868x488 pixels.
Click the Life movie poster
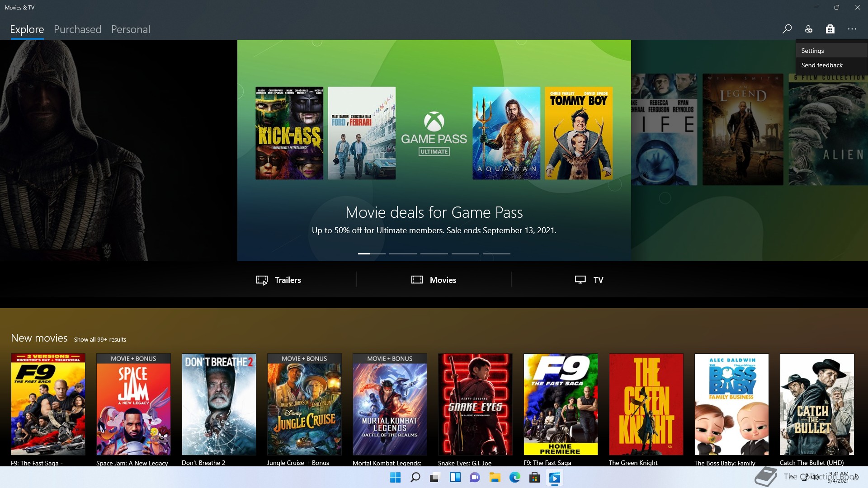point(664,129)
